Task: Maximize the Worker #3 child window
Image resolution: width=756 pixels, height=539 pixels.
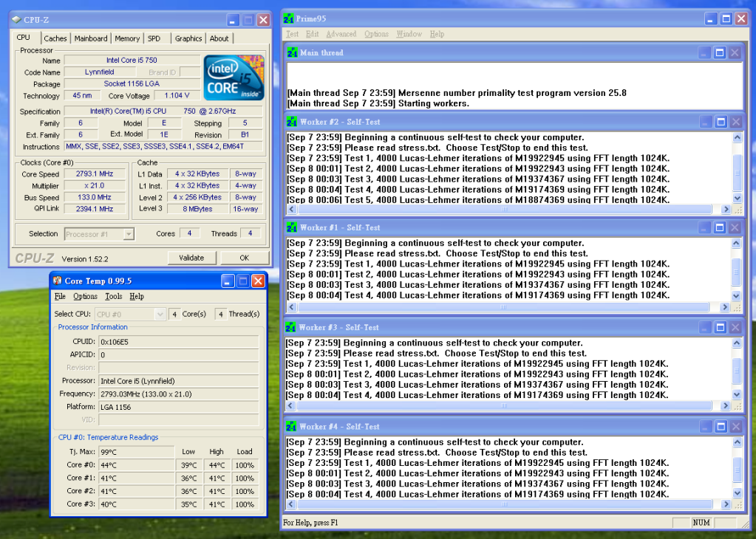Action: tap(721, 327)
